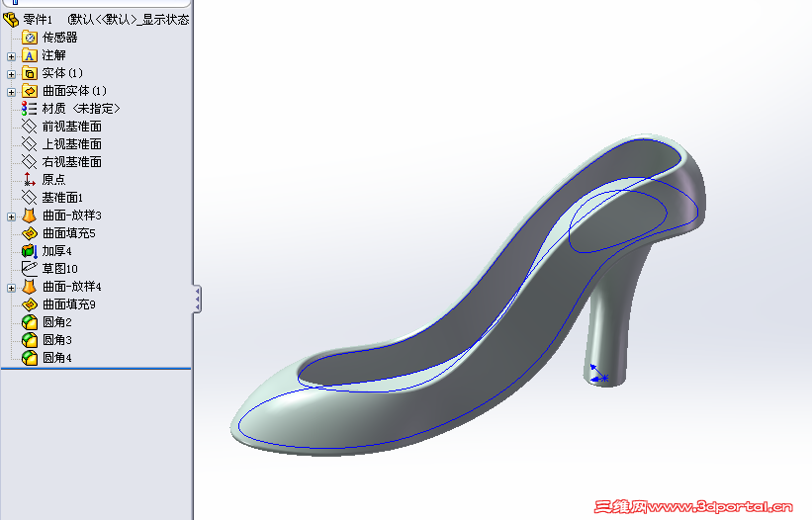Screen dimensions: 812x520
Task: Select the 前视基准面 label
Action: 72,127
